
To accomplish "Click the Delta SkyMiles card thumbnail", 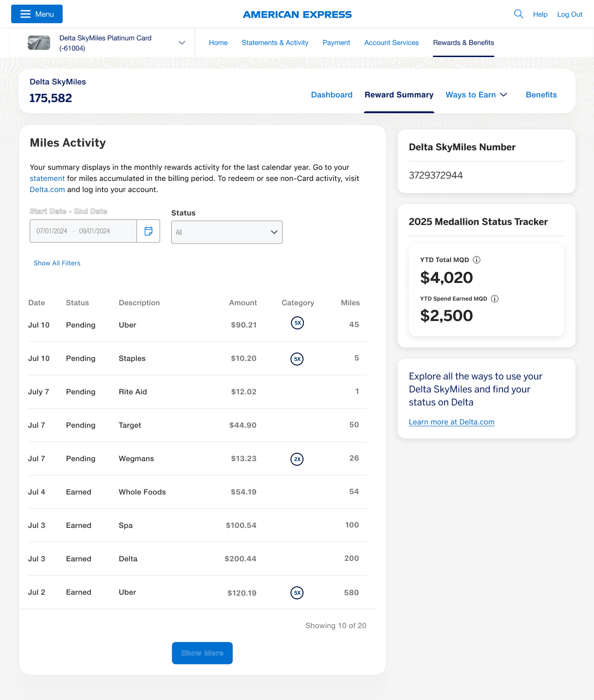I will [39, 43].
